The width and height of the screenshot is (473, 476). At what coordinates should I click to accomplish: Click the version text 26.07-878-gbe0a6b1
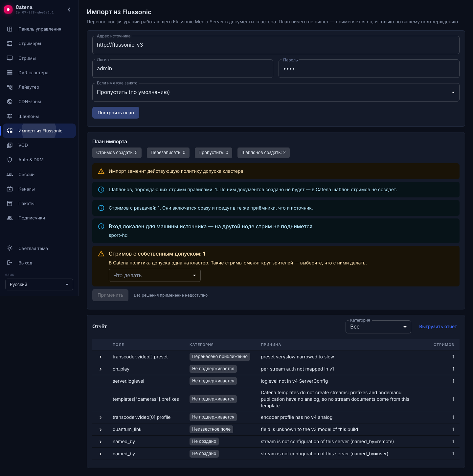[35, 12]
